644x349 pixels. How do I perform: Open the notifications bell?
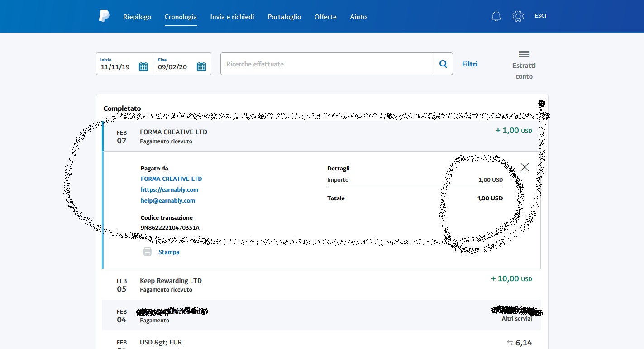click(496, 16)
